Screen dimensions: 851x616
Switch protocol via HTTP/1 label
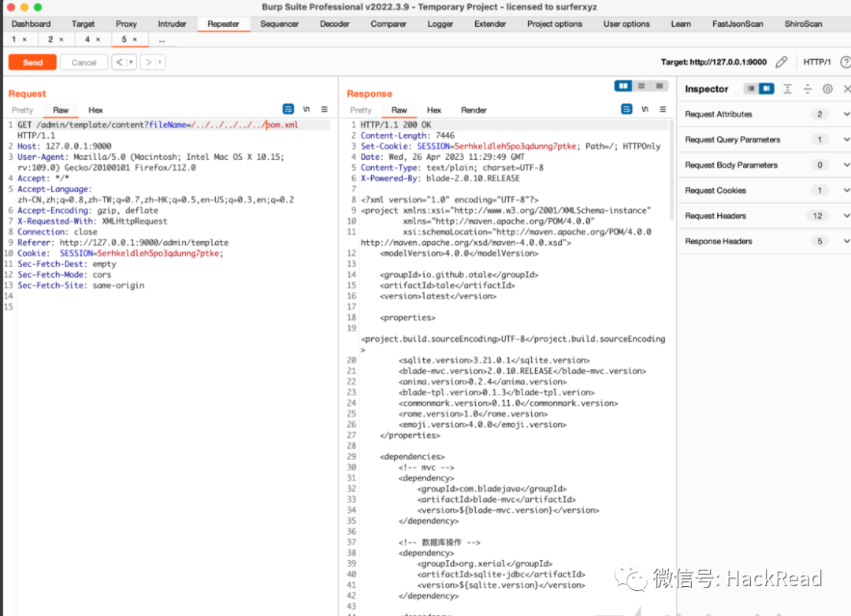pos(817,62)
